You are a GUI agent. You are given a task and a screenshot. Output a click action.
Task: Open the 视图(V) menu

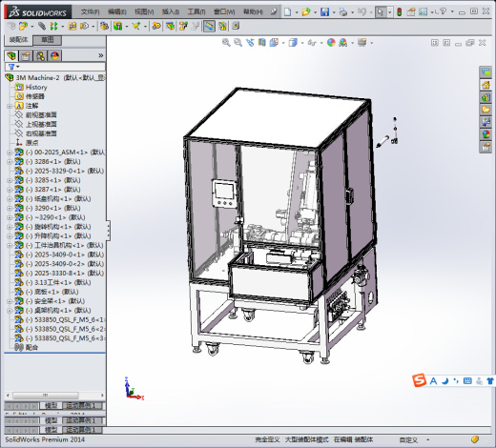click(x=144, y=12)
